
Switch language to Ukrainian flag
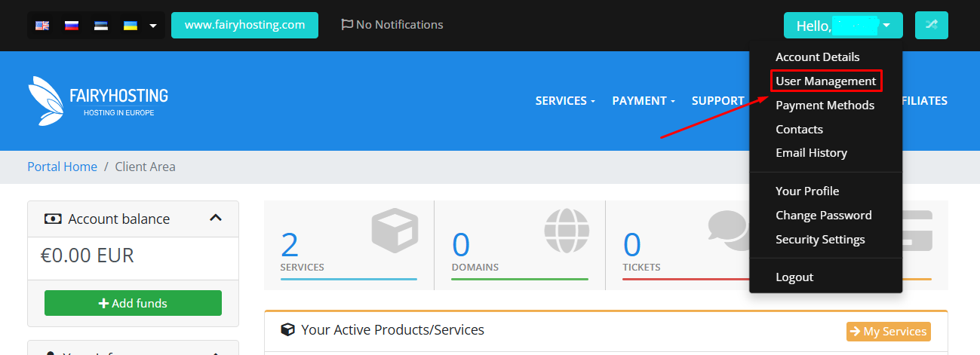(131, 25)
